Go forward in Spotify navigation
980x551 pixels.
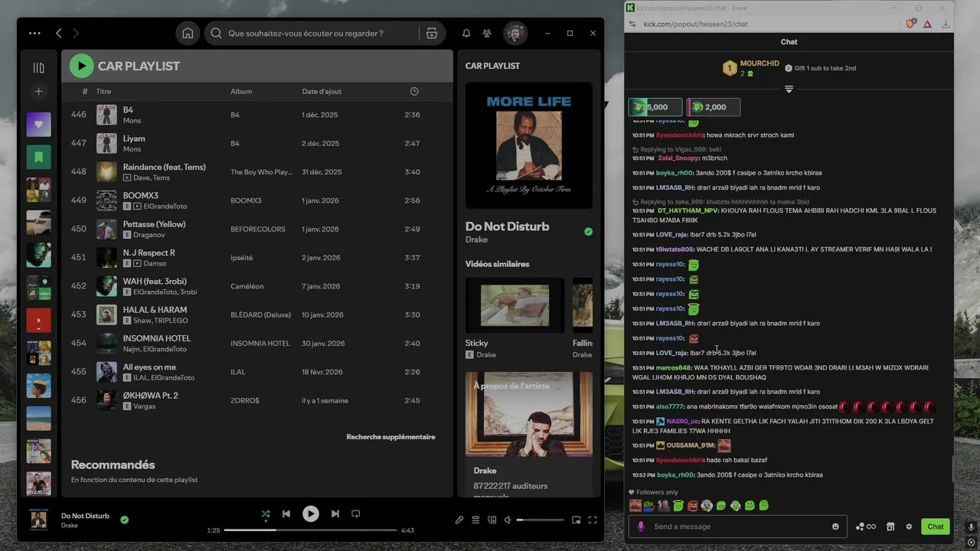pyautogui.click(x=76, y=34)
